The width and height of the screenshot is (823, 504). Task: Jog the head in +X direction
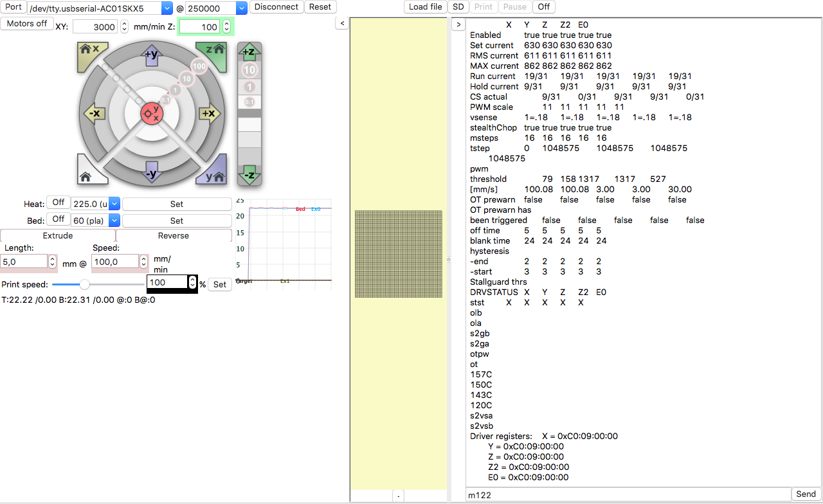(x=209, y=114)
